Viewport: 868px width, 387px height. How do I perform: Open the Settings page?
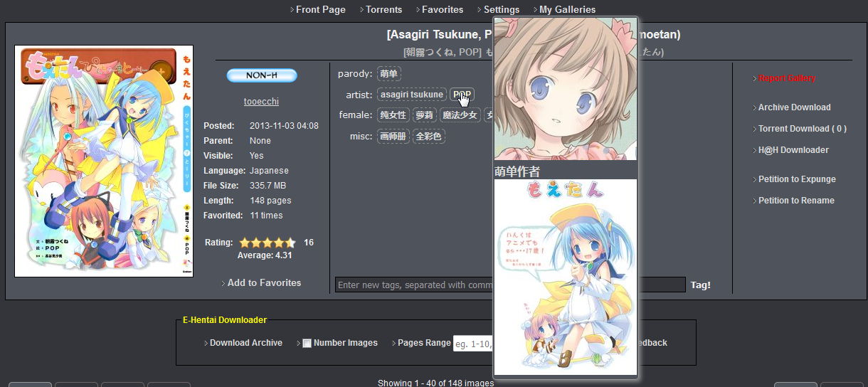(502, 9)
